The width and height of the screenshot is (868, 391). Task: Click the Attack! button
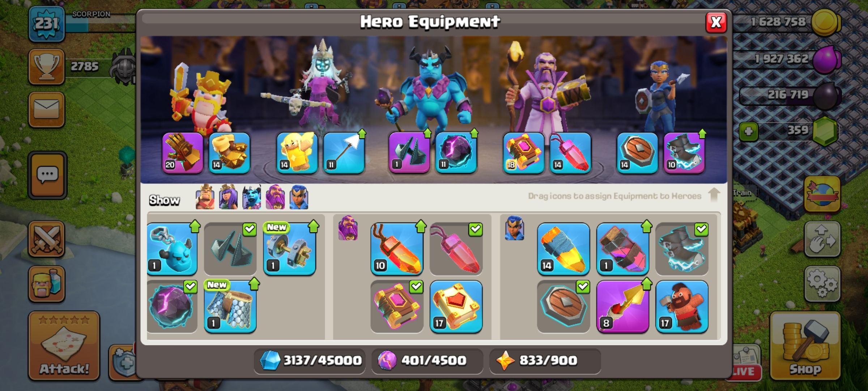click(64, 346)
